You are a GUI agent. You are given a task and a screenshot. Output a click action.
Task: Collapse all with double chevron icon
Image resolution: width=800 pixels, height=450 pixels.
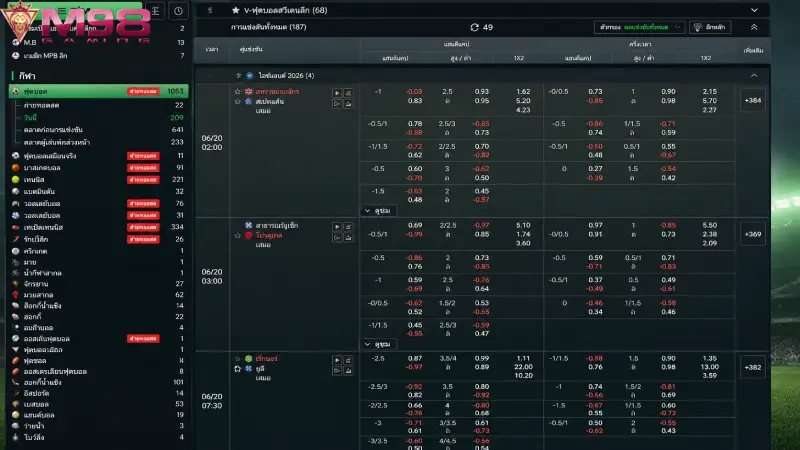point(754,27)
